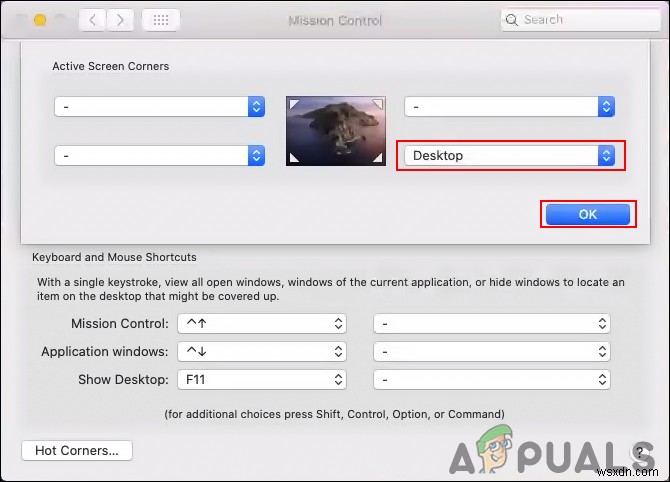Open Show Desktop F11 shortcut dropdown
This screenshot has width=670, height=482.
(x=262, y=379)
